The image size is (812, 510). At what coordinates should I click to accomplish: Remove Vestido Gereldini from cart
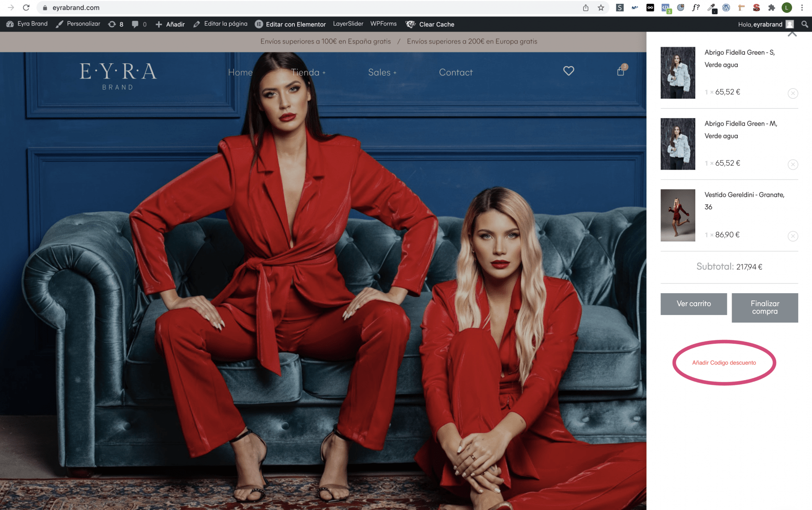pos(793,236)
